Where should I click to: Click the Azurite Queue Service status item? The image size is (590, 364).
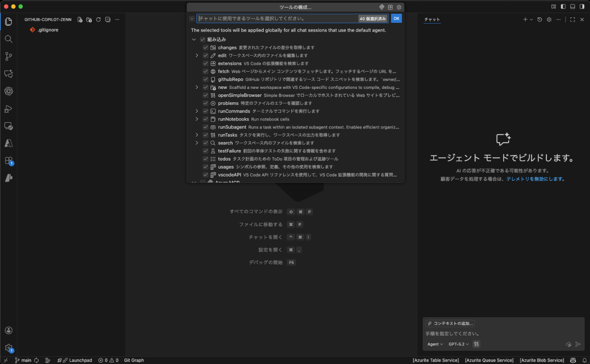pos(489,360)
